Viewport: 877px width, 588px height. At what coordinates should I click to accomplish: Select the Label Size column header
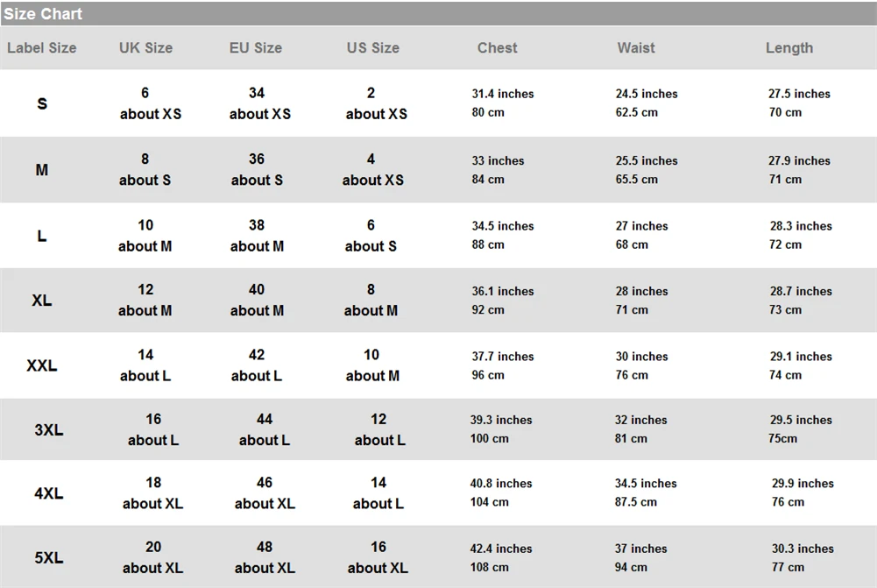coord(42,48)
